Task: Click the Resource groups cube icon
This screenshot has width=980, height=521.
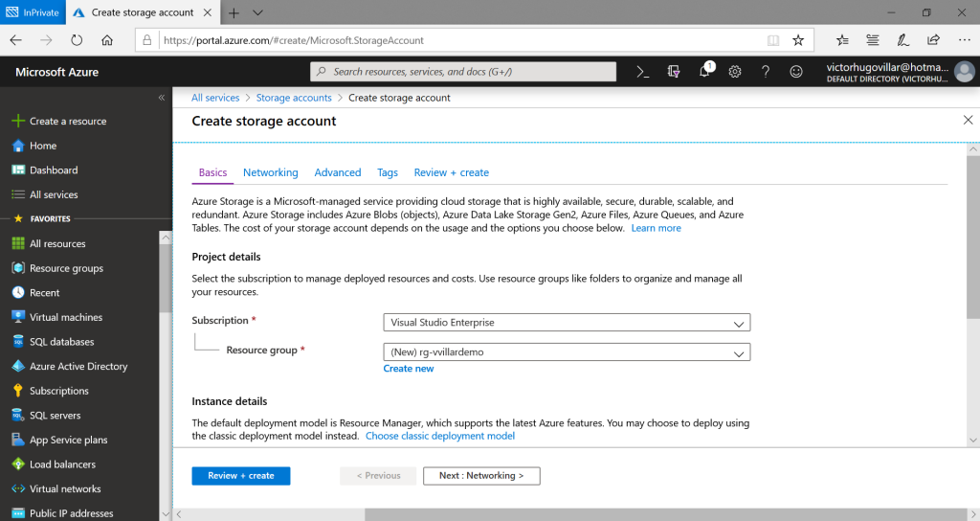Action: pyautogui.click(x=18, y=268)
